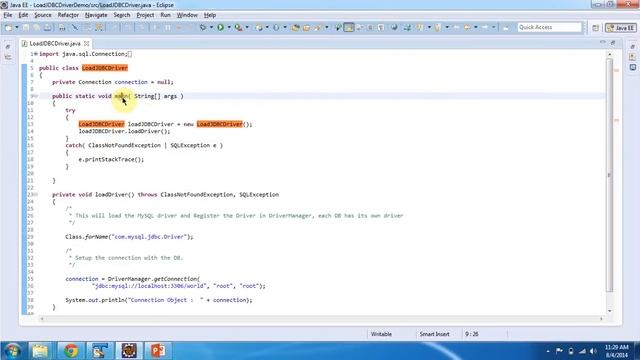
Task: Click the Eclipse taskbar icon
Action: pos(129,351)
